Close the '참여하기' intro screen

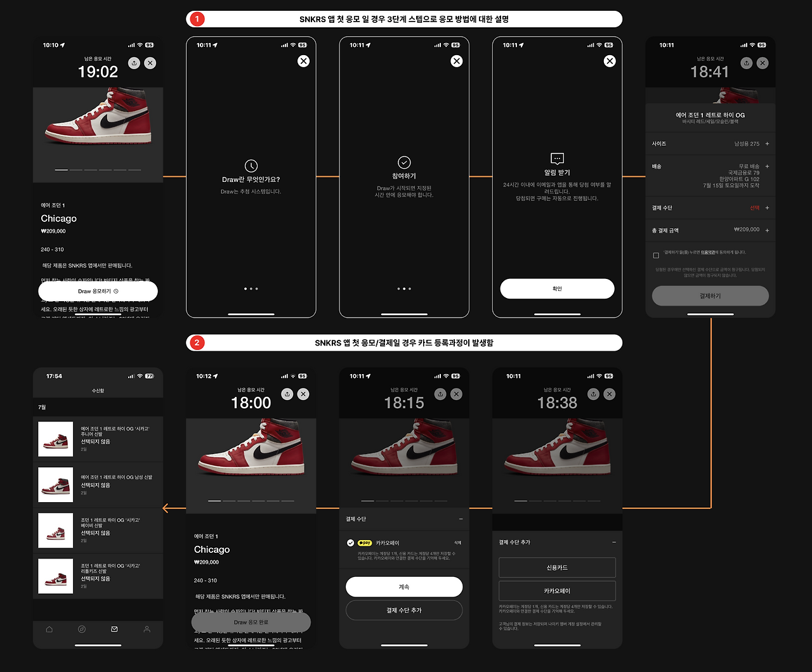click(x=456, y=61)
